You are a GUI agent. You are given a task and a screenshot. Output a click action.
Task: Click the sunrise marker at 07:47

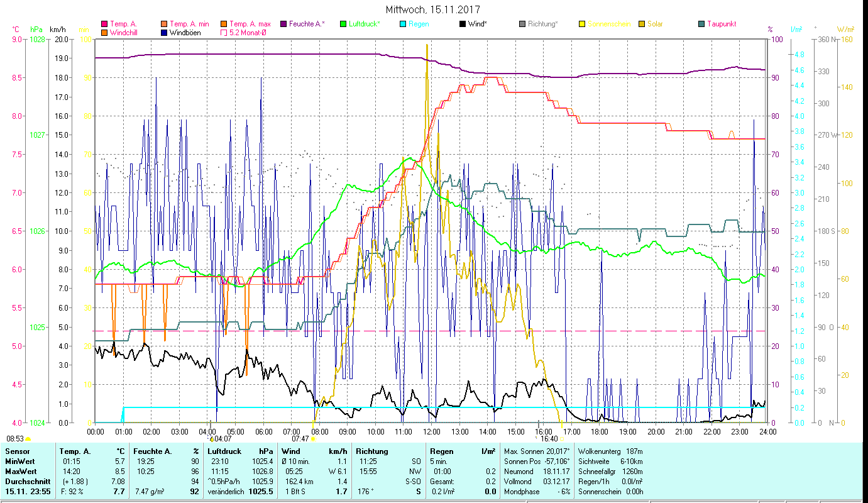pyautogui.click(x=313, y=439)
